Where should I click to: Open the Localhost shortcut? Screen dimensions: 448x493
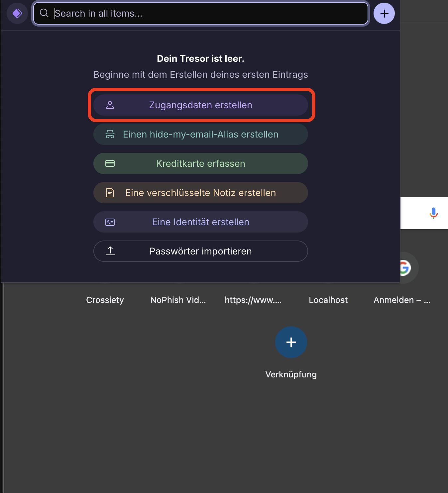[328, 300]
